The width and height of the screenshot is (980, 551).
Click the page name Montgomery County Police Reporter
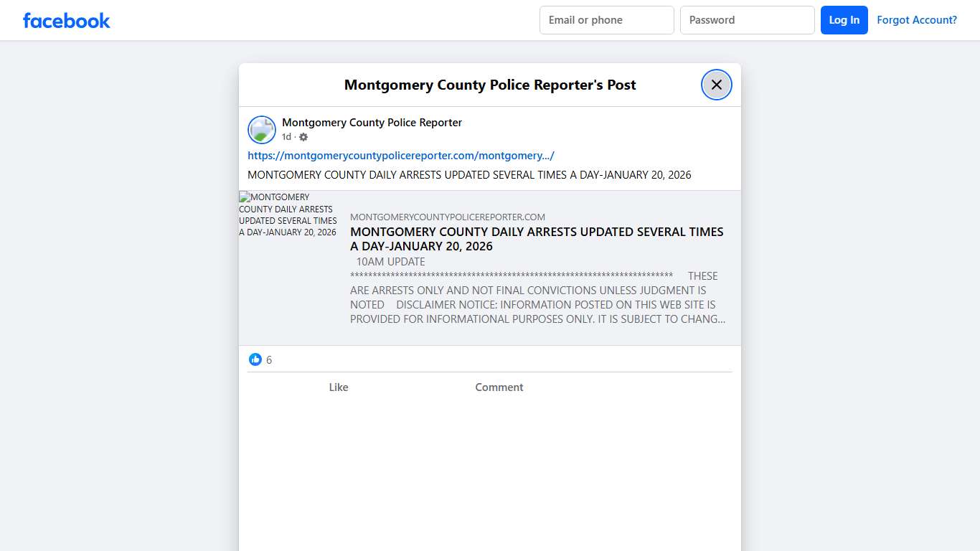372,122
